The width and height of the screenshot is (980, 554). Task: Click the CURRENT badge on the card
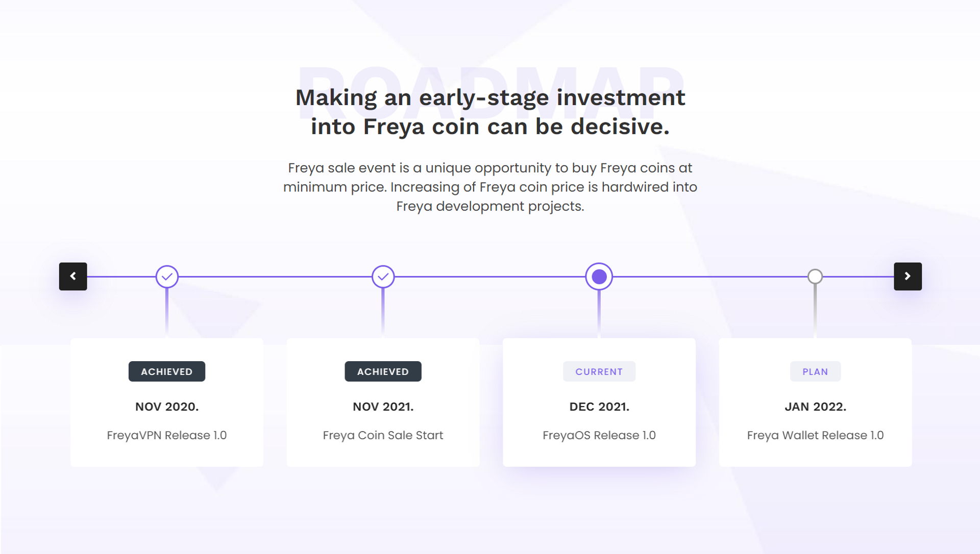pyautogui.click(x=599, y=371)
